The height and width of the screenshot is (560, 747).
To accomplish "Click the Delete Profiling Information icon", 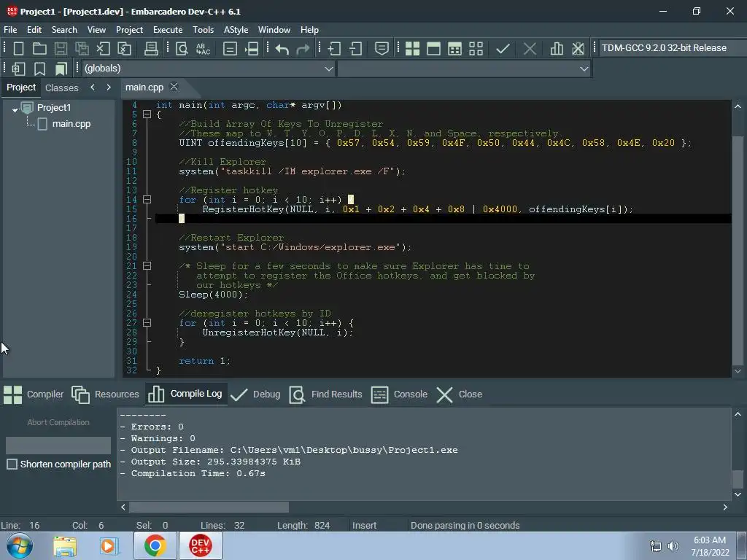I will (x=578, y=48).
